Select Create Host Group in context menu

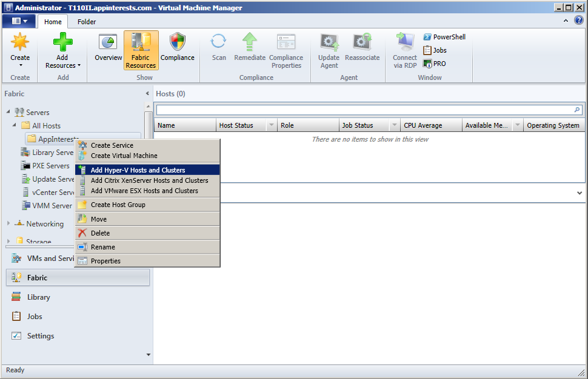(118, 205)
